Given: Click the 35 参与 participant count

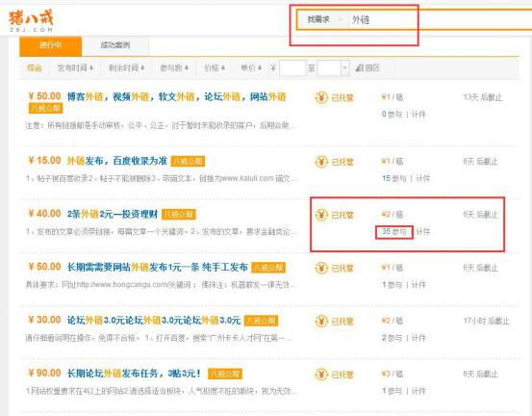Looking at the screenshot, I should point(393,232).
